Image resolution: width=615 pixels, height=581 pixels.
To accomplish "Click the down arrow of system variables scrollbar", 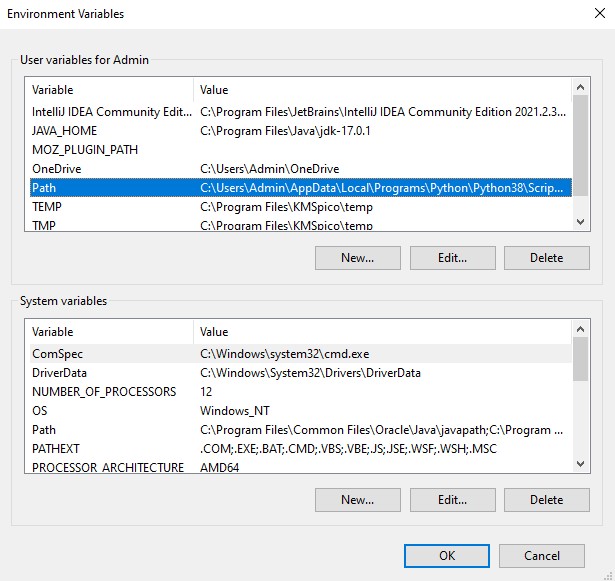I will tap(580, 464).
